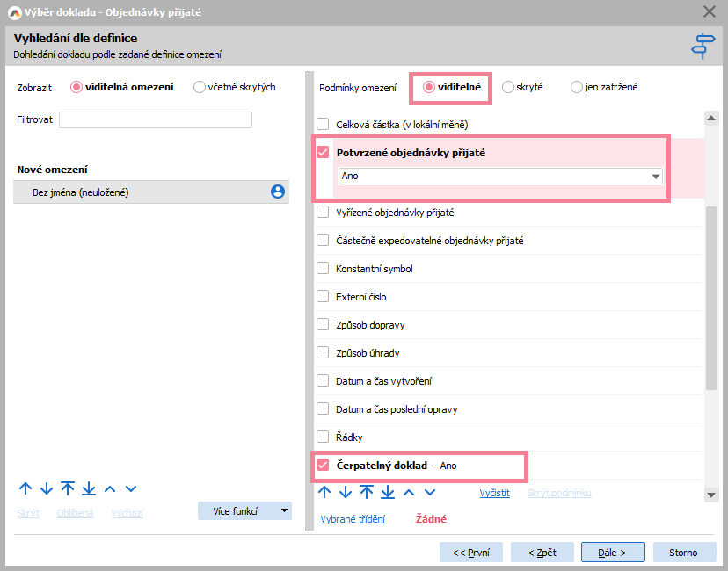
Task: Click into the Filtrovat text field
Action: tap(156, 119)
